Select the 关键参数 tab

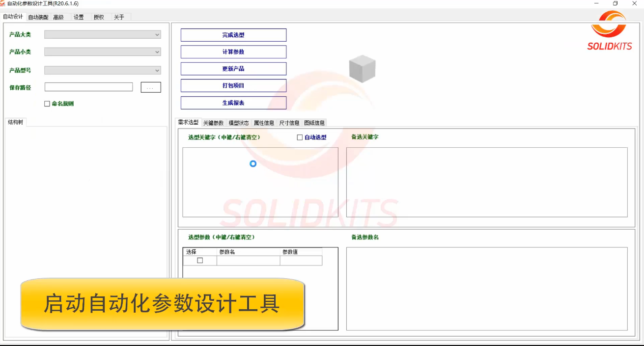tap(213, 123)
